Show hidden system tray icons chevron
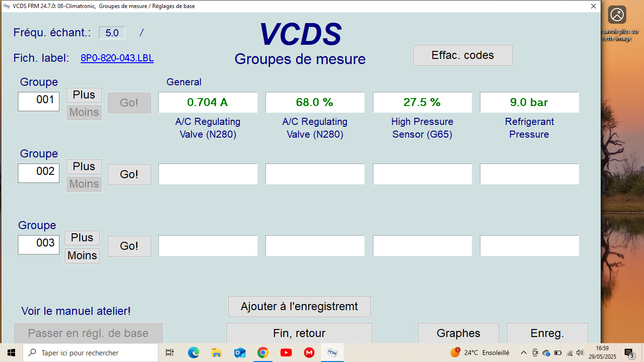 pyautogui.click(x=523, y=353)
